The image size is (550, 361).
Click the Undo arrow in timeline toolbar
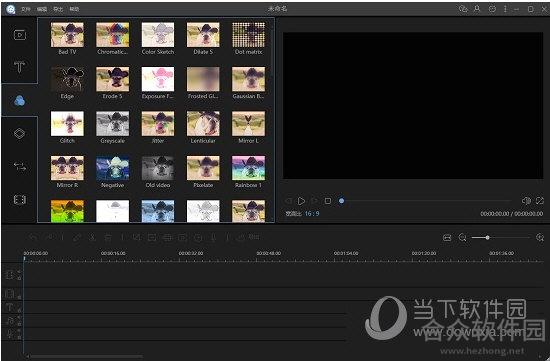(x=33, y=238)
